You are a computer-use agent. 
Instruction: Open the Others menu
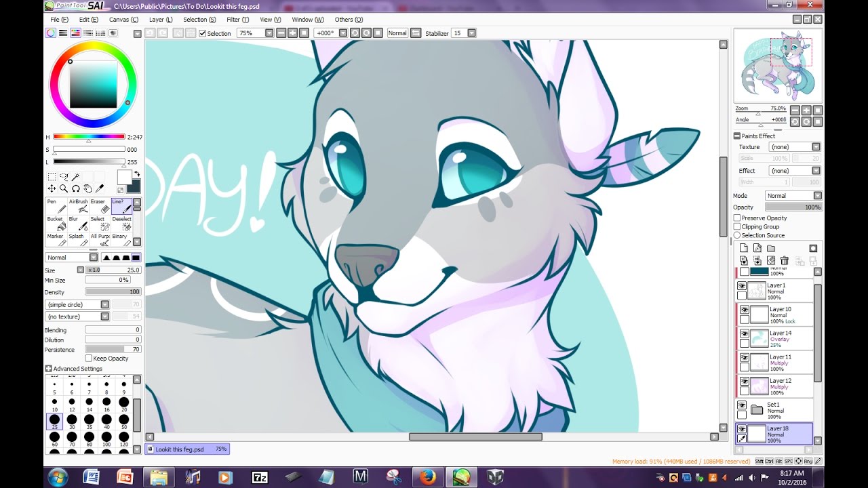349,20
